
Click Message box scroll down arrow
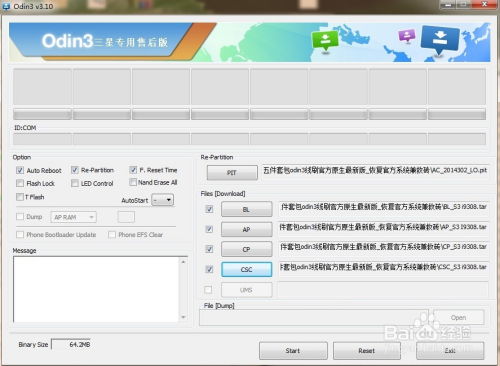coord(183,317)
